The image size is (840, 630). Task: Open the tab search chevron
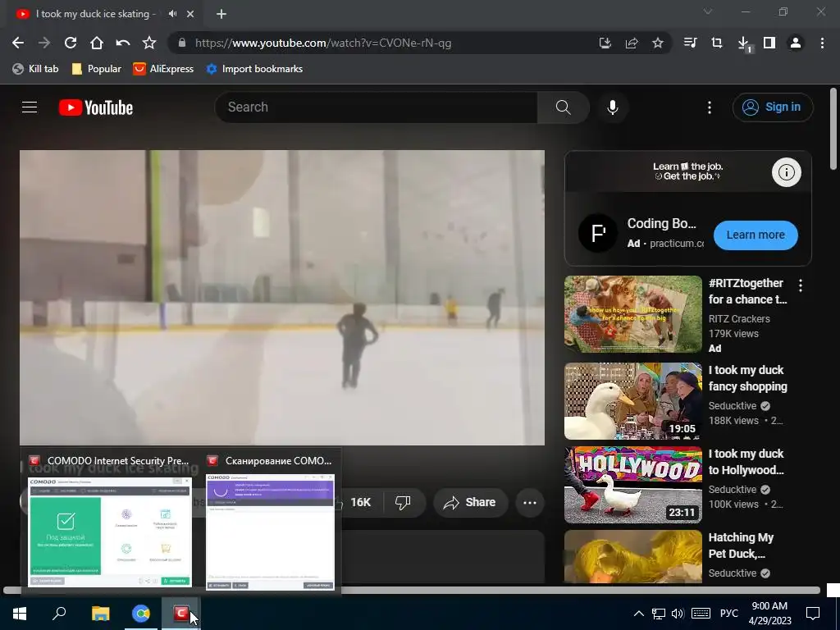708,11
